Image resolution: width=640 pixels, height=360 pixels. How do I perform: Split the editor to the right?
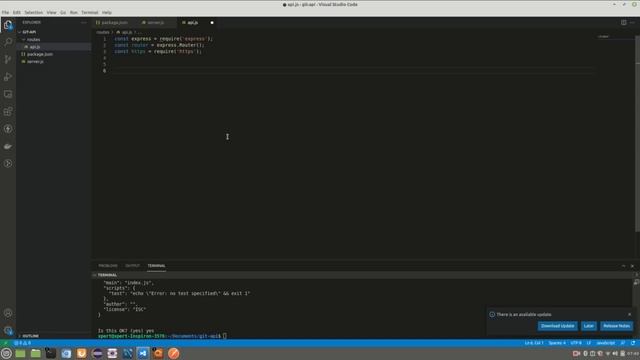coord(624,22)
